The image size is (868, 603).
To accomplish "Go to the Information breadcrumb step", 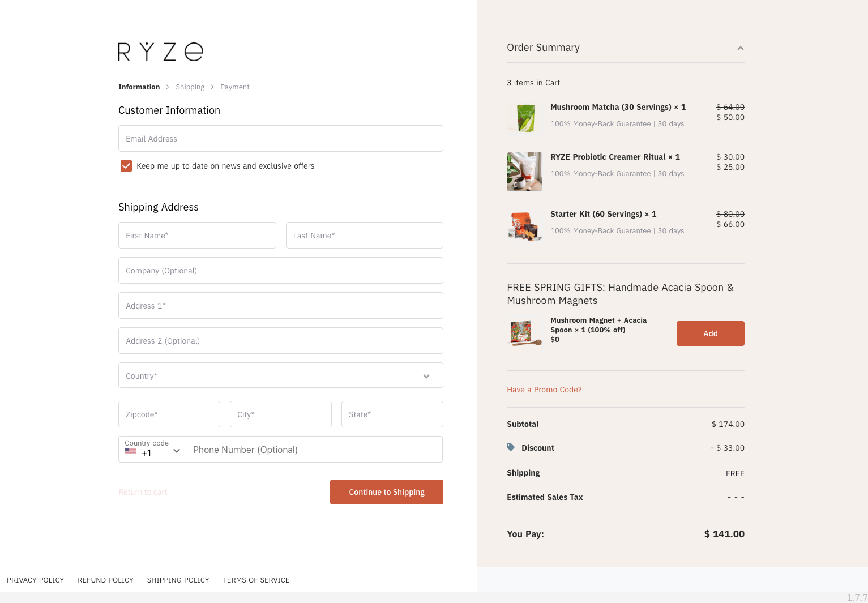I will click(x=139, y=87).
